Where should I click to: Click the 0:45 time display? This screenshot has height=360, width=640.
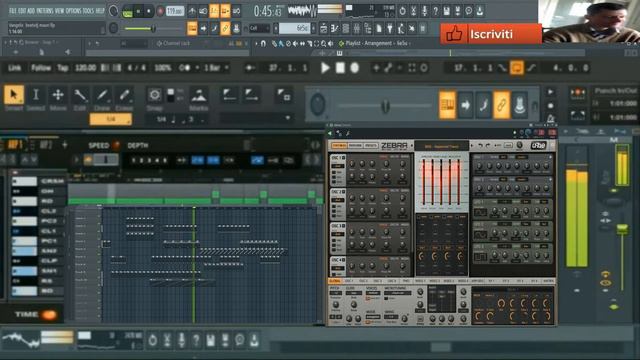pyautogui.click(x=267, y=11)
